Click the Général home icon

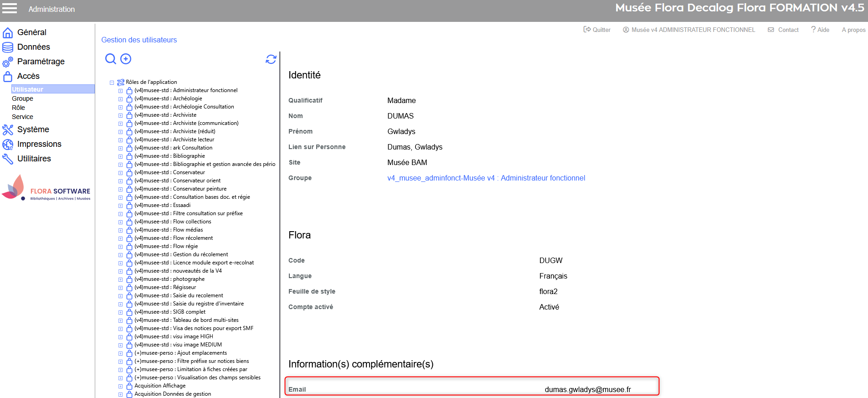[8, 33]
